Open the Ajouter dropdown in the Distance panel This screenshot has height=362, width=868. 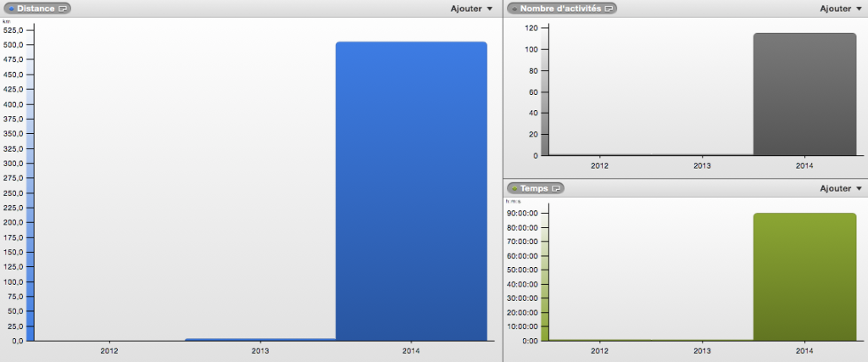pyautogui.click(x=471, y=8)
